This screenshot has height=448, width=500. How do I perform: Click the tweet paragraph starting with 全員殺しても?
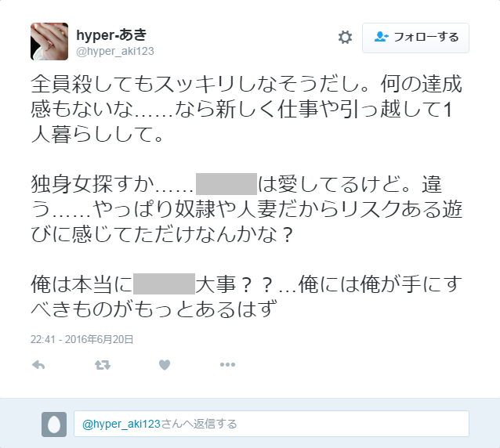tap(247, 109)
